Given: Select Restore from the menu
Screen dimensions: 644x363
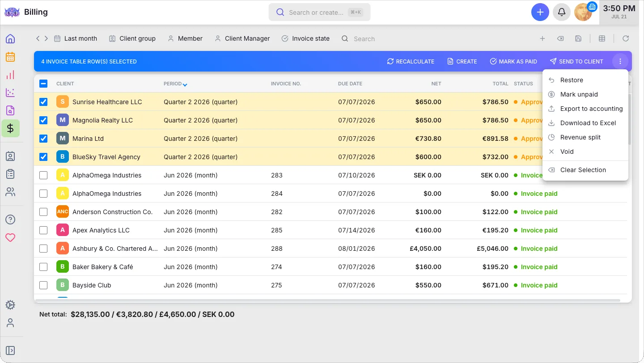Looking at the screenshot, I should [x=585, y=80].
